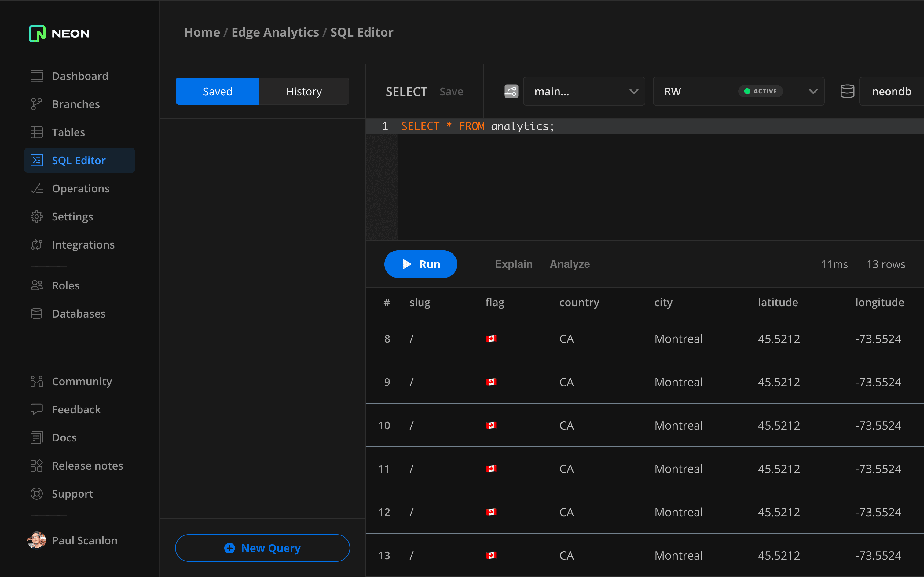This screenshot has width=924, height=577.
Task: Click the database icon next to neondb
Action: 847,91
